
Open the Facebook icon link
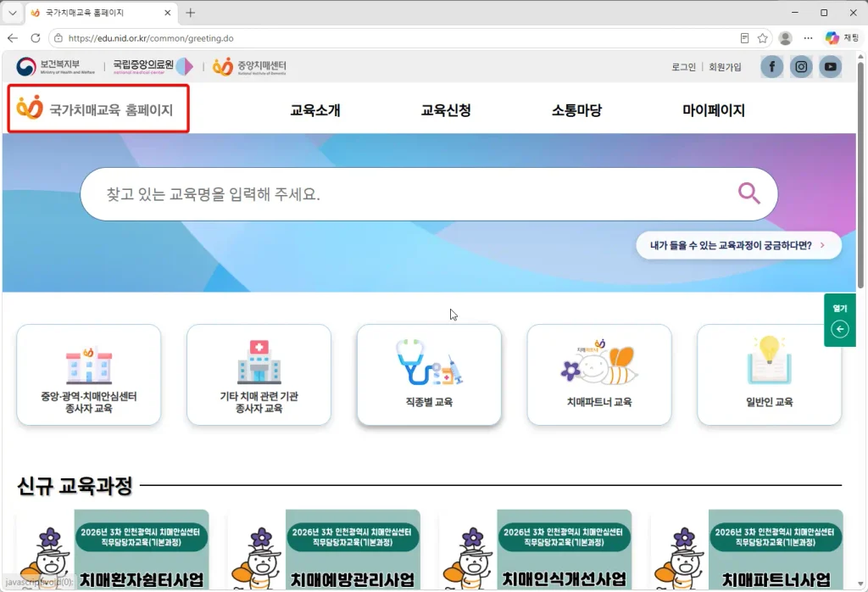[771, 67]
